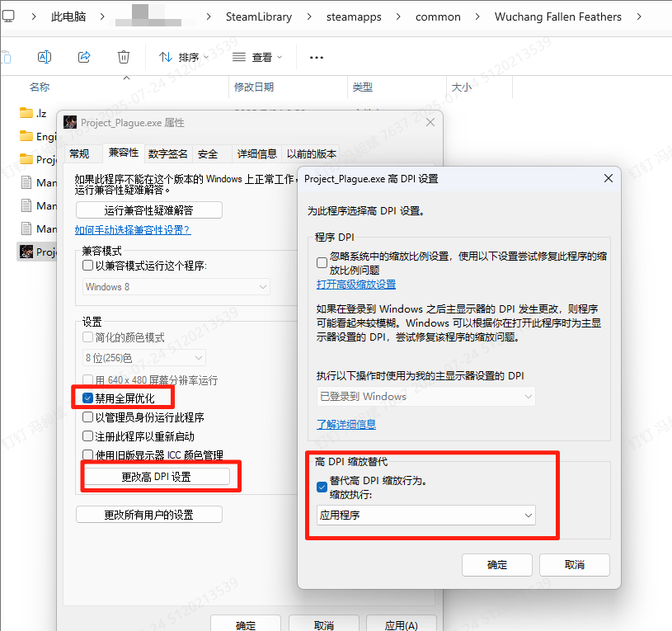Click 应用(A) button
This screenshot has height=631, width=672.
click(x=402, y=624)
